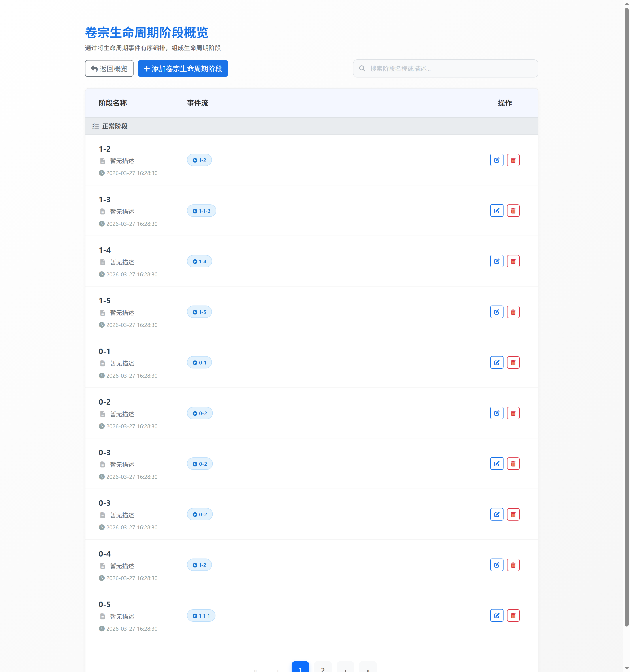Edit the 0-1 stage row
Screen dimensions: 630x672
[x=496, y=363]
